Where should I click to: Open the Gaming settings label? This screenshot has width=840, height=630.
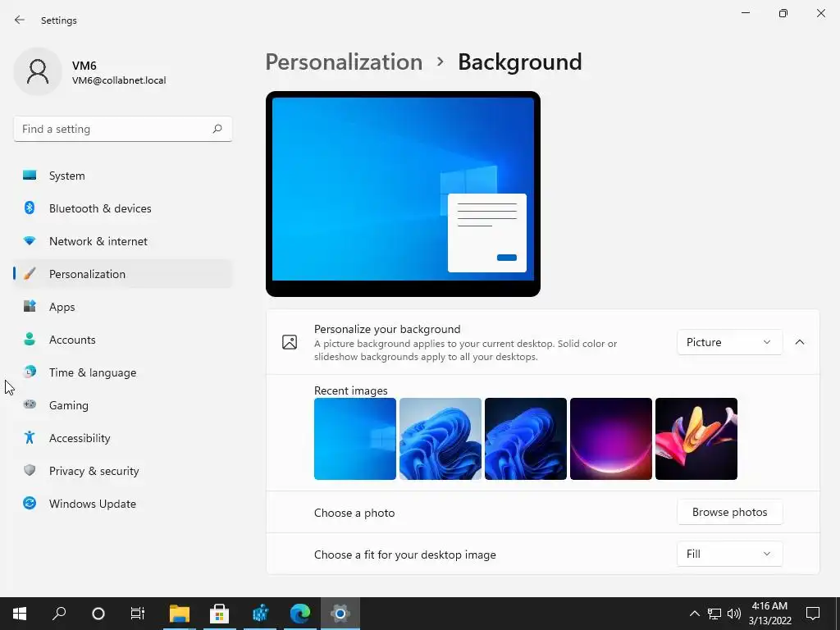(69, 405)
